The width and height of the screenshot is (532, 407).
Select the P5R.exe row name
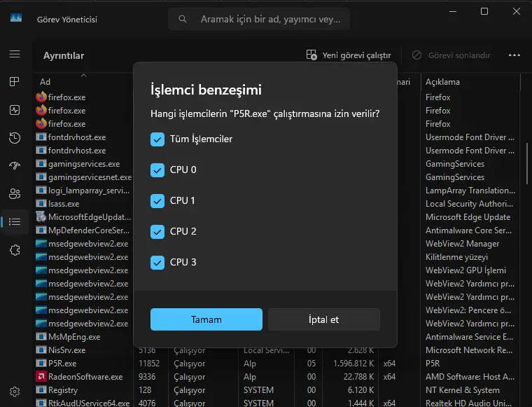[62, 363]
